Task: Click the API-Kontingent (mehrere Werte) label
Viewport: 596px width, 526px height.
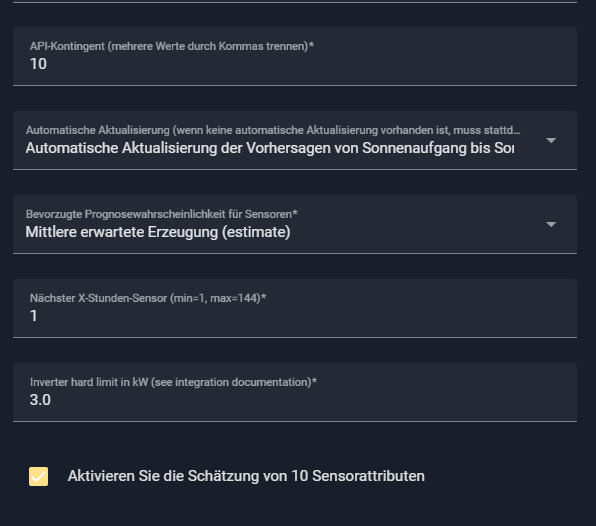Action: (172, 46)
